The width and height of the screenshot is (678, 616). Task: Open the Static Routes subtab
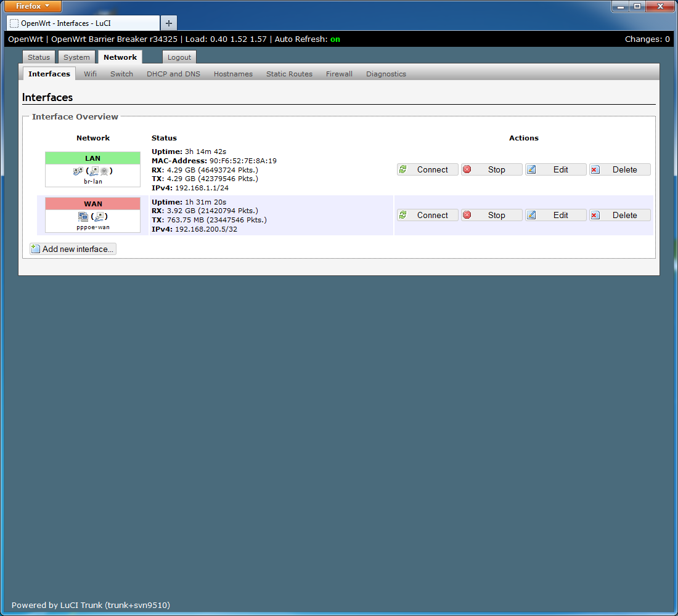pos(289,74)
